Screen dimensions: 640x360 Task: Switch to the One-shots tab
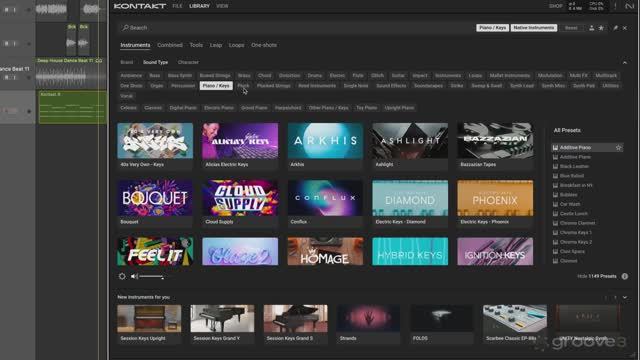click(264, 45)
